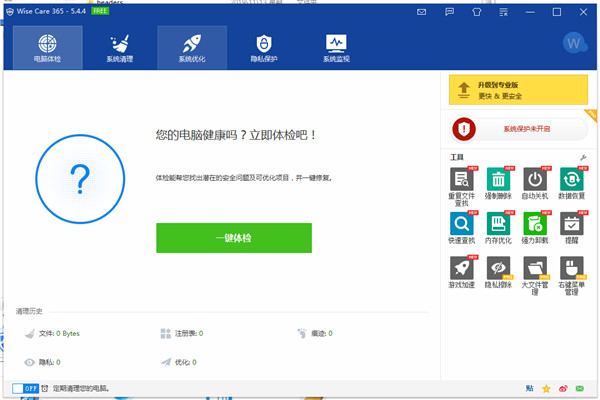The width and height of the screenshot is (600, 400).
Task: Toggle the scheduled cleanup OFF switch
Action: tap(24, 387)
